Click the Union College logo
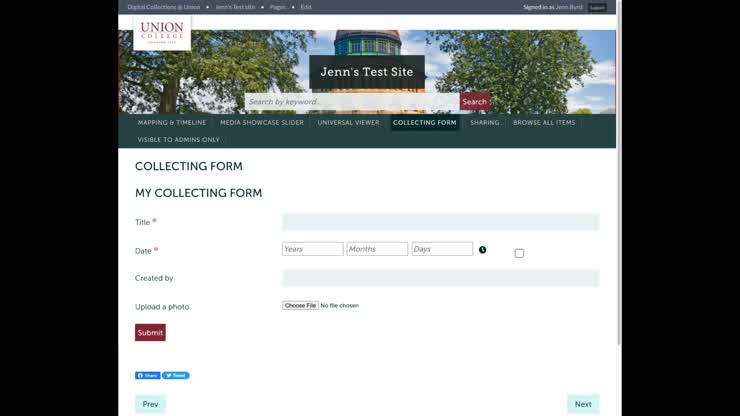740x416 pixels. [x=162, y=33]
